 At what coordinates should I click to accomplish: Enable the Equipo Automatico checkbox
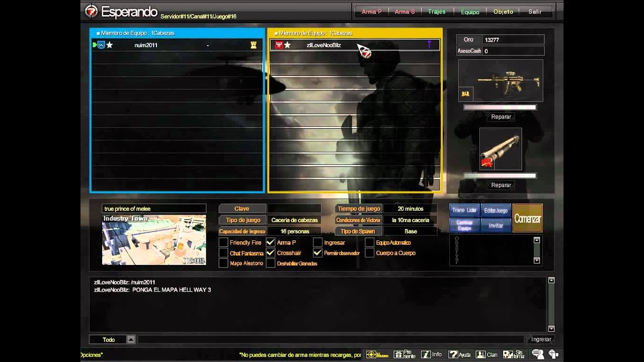370,242
